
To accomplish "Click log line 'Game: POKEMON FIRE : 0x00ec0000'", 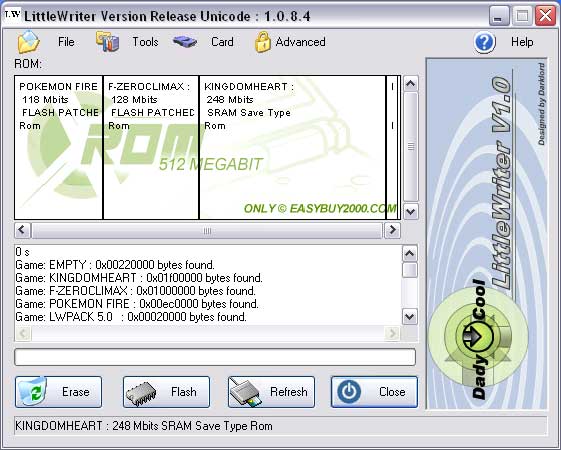I will [x=137, y=304].
